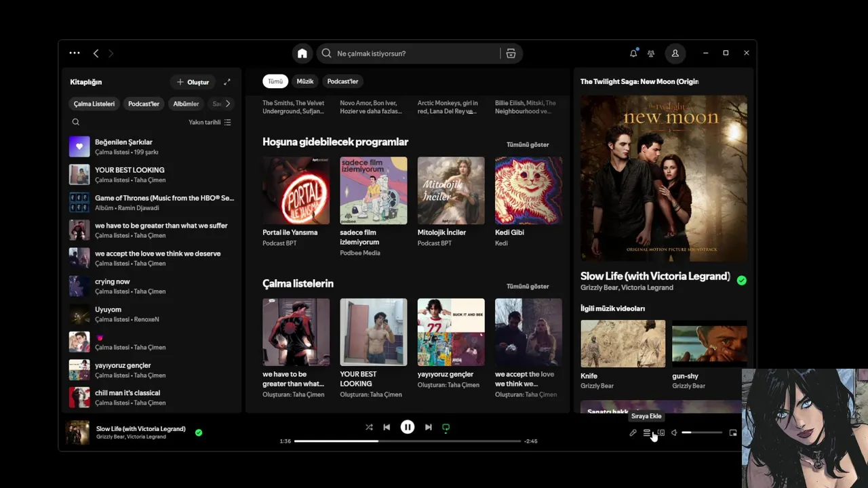Open we have to be greater library row
Viewport: 868px width, 488px height.
[151, 230]
